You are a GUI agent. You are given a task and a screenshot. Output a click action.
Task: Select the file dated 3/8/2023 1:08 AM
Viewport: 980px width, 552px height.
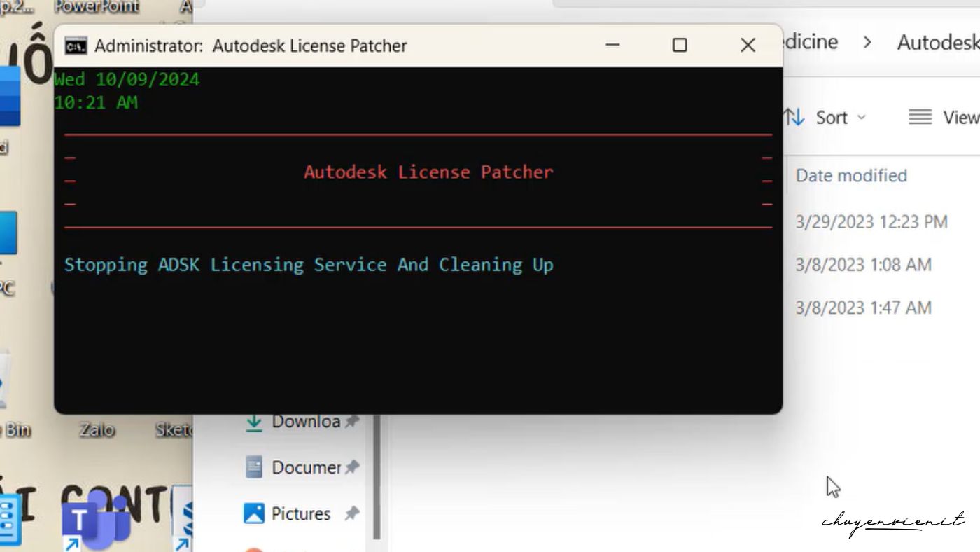pyautogui.click(x=864, y=265)
